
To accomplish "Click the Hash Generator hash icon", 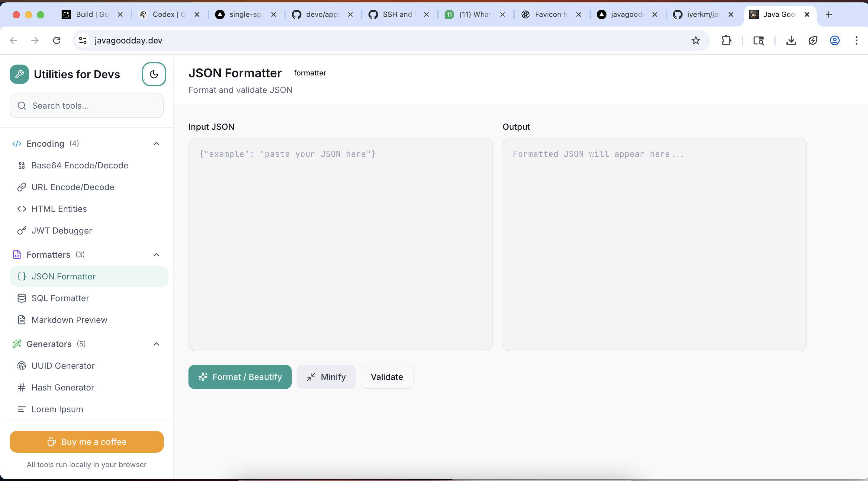I will click(x=21, y=387).
